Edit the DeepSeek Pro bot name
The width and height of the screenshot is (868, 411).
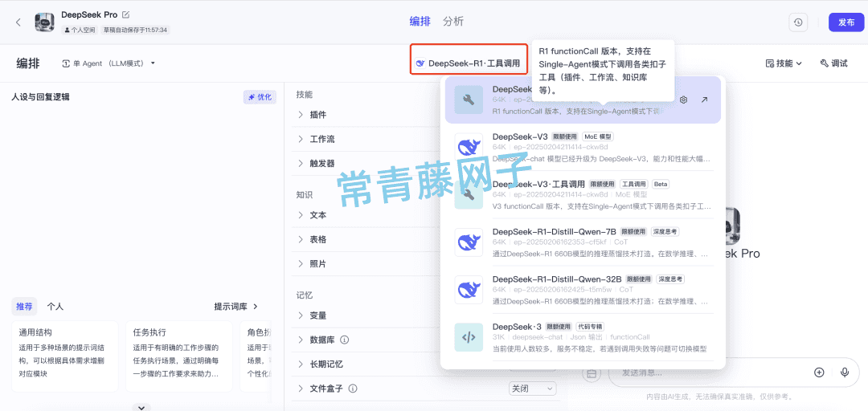coord(125,14)
